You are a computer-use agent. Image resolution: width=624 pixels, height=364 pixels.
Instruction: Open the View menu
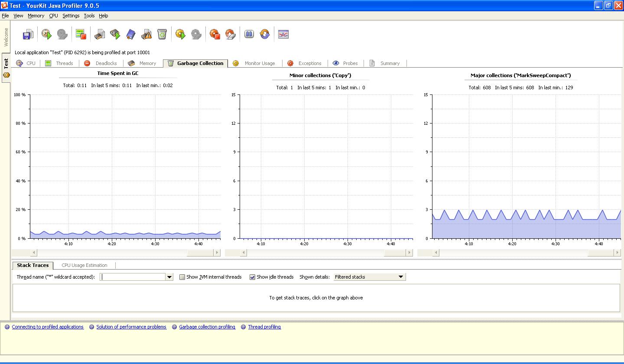(x=18, y=16)
